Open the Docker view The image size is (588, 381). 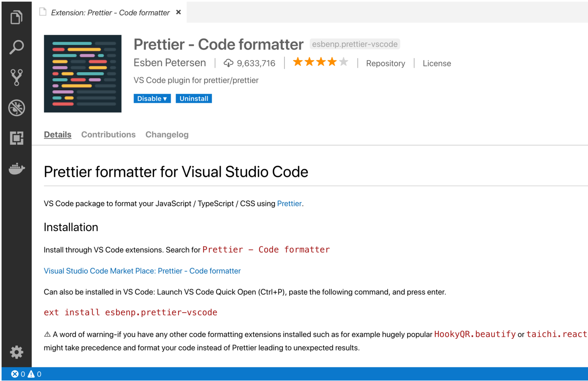[16, 169]
